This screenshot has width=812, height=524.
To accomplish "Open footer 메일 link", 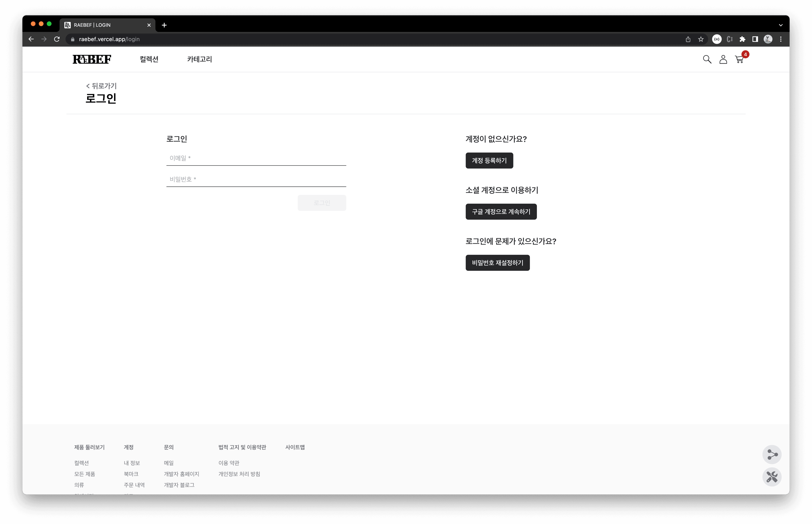I will tap(169, 463).
